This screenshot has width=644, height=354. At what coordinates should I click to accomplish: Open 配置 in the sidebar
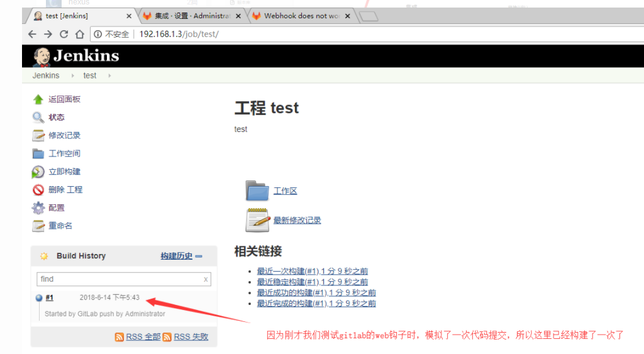(x=56, y=207)
